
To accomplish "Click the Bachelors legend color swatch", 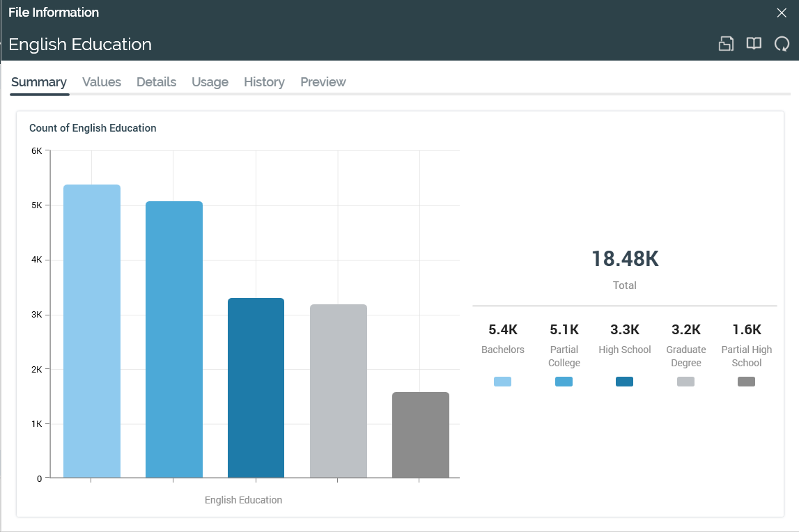I will [x=502, y=382].
